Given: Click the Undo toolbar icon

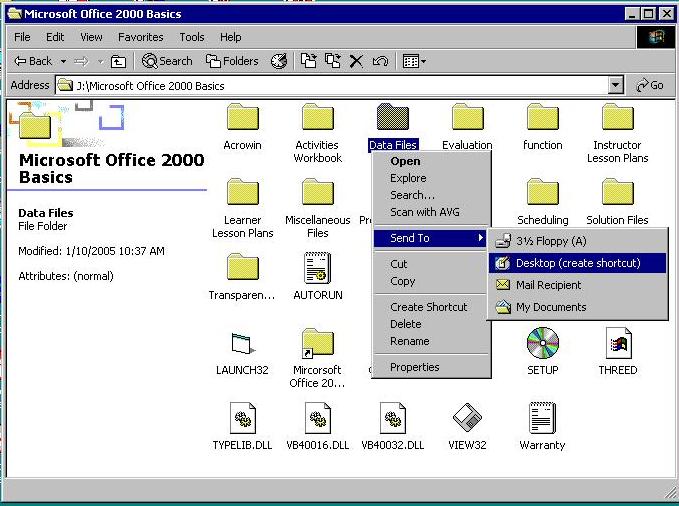Looking at the screenshot, I should click(380, 61).
